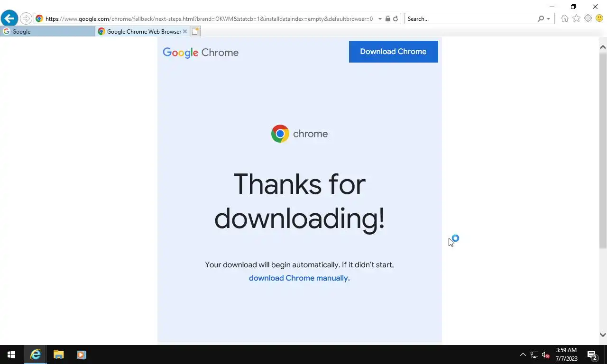Restore down the browser window
The height and width of the screenshot is (364, 607).
click(573, 7)
